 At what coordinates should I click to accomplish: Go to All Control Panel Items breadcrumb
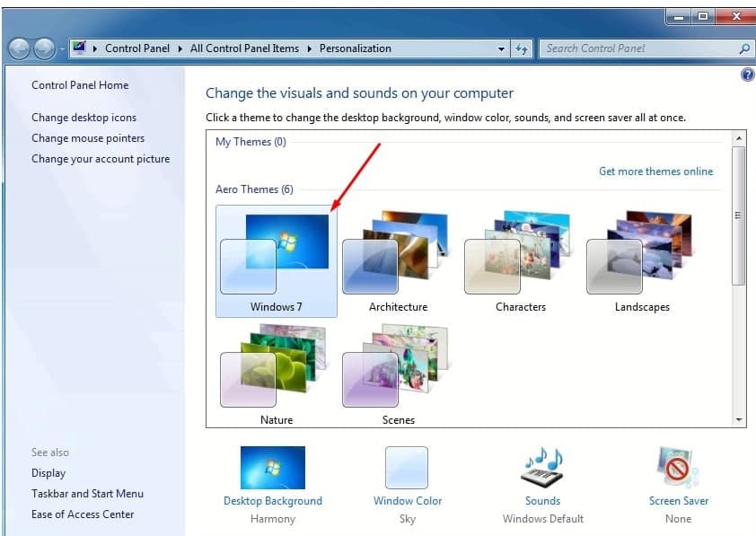(x=244, y=48)
